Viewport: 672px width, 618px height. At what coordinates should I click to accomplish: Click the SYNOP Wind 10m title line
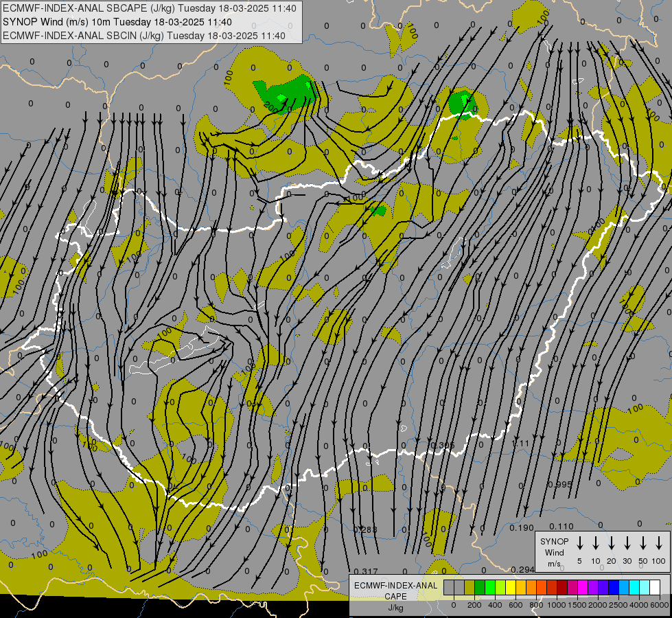point(117,22)
